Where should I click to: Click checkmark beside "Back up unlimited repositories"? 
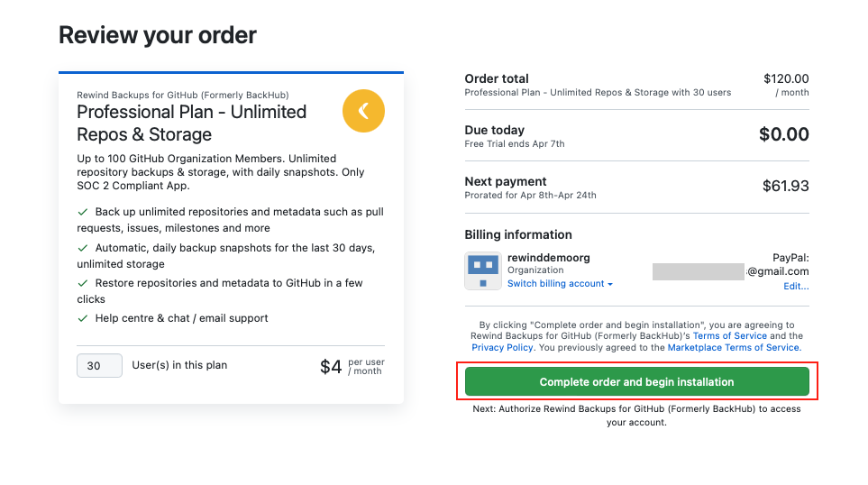pyautogui.click(x=83, y=212)
